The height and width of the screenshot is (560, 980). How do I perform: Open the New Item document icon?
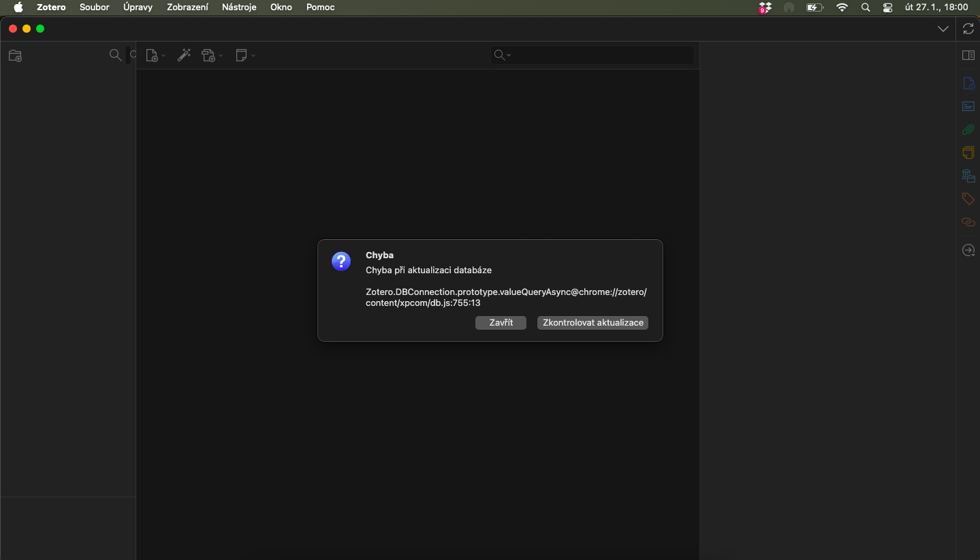pyautogui.click(x=152, y=56)
